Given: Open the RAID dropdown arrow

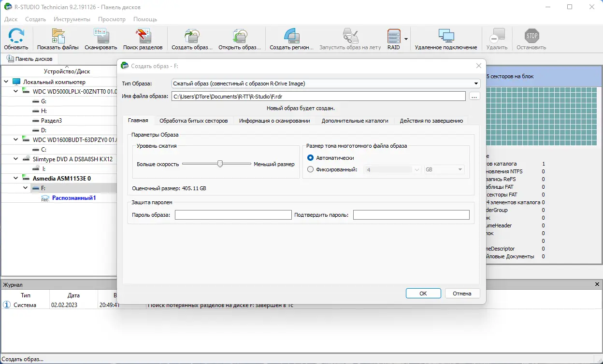Looking at the screenshot, I should [x=406, y=39].
